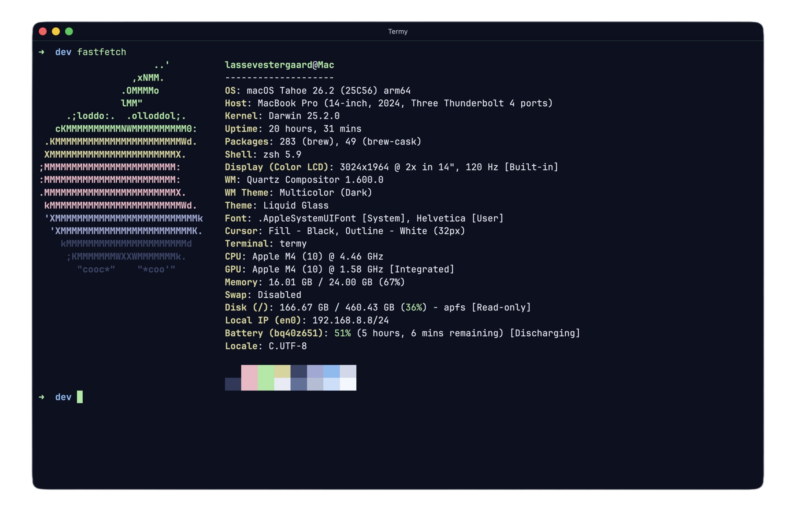Click the OS line macOS Tahoe 26.2

pyautogui.click(x=317, y=90)
